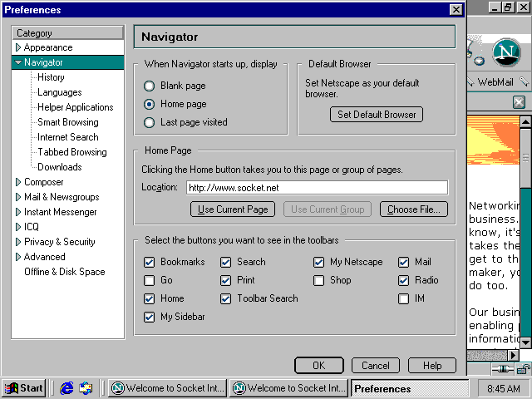
Task: Click the Use Current Page button
Action: click(233, 209)
